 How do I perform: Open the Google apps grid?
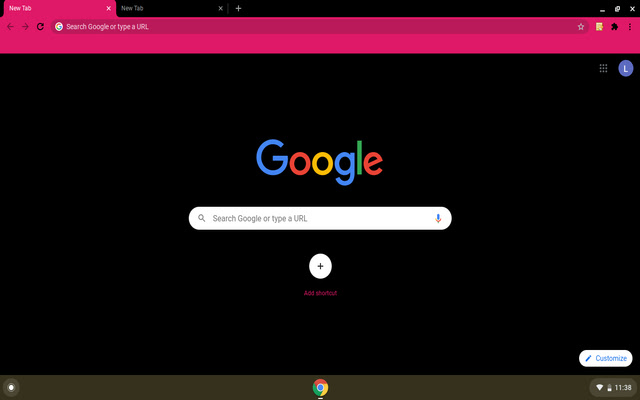click(x=603, y=68)
